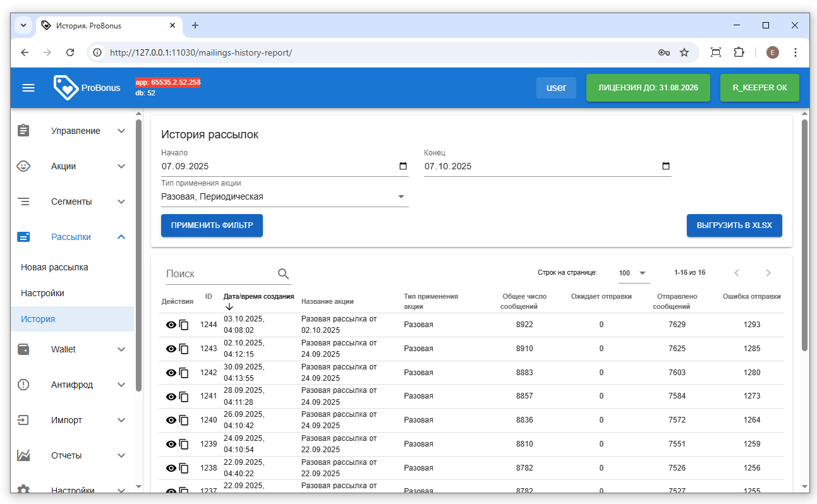Copy mailing 1244 using duplicate icon
817x504 pixels.
(184, 325)
